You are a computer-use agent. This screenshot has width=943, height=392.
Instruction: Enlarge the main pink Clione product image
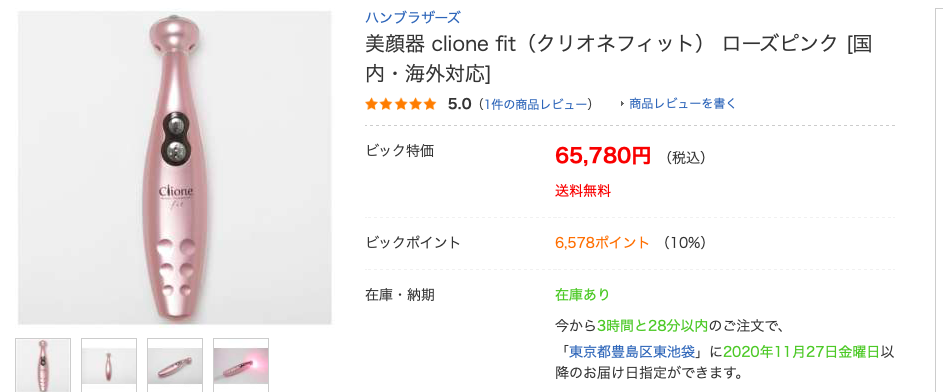174,168
